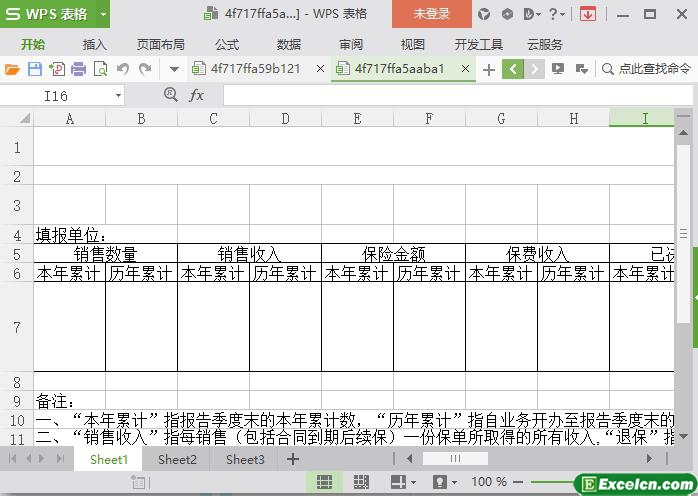Jump to last sheet navigation arrow
The image size is (698, 496).
click(61, 459)
